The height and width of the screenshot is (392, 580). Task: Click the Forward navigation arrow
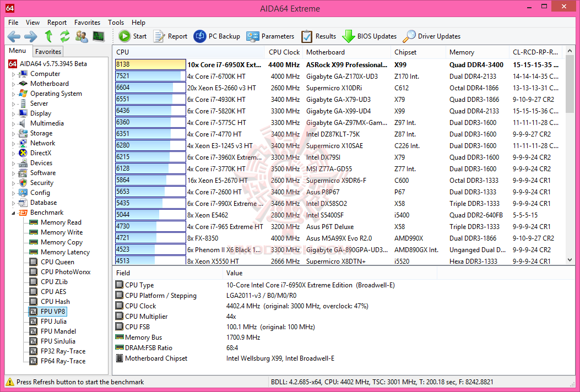tap(31, 36)
